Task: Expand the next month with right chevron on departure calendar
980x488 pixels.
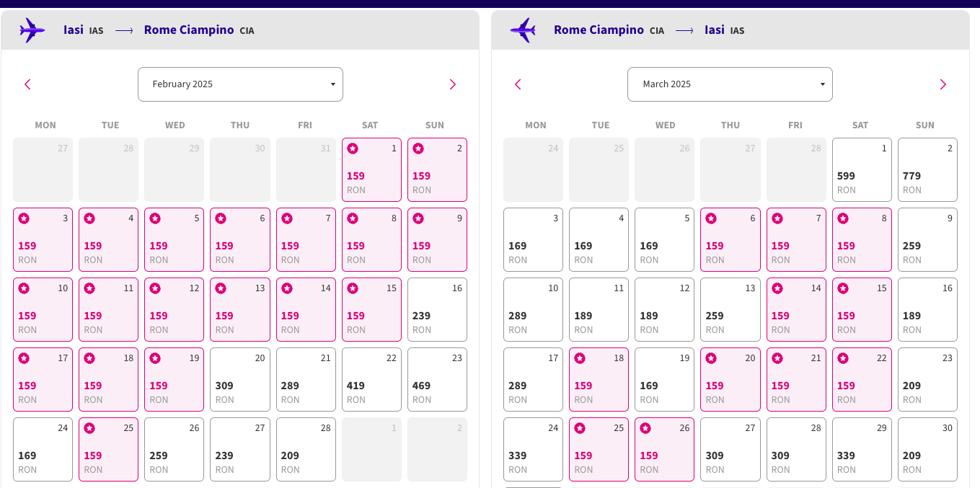Action: coord(453,84)
